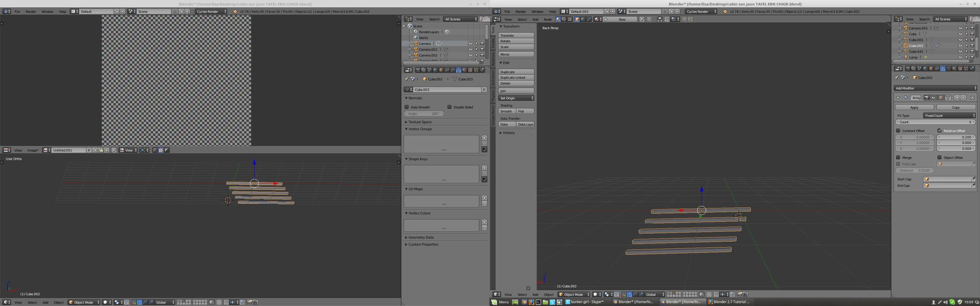Enable translate manipulator arrow in right viewport header
Screen dimensions: 980x306
tap(629, 294)
